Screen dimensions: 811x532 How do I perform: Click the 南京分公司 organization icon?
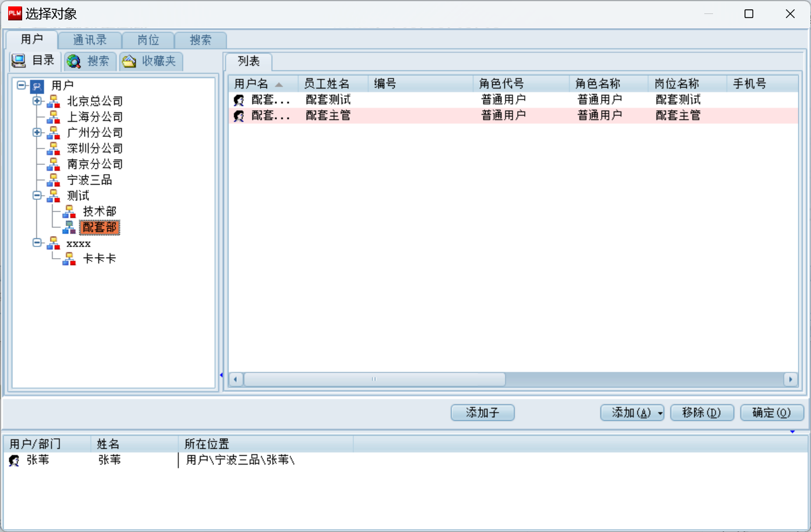pos(53,164)
